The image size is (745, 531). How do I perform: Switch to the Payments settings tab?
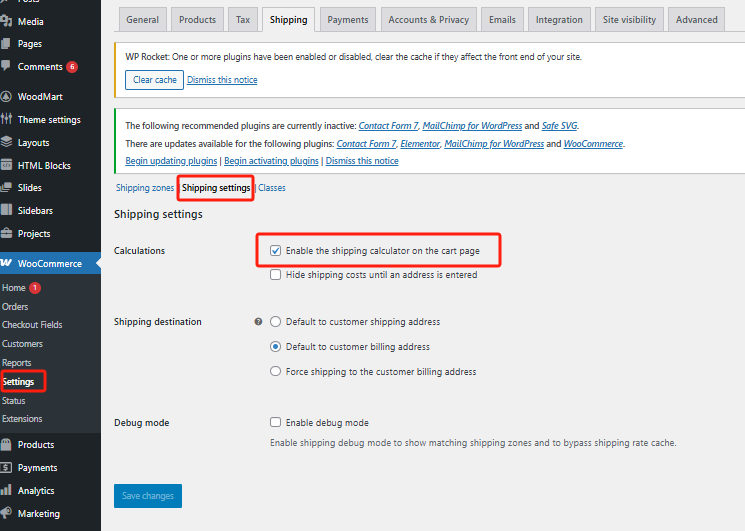347,19
